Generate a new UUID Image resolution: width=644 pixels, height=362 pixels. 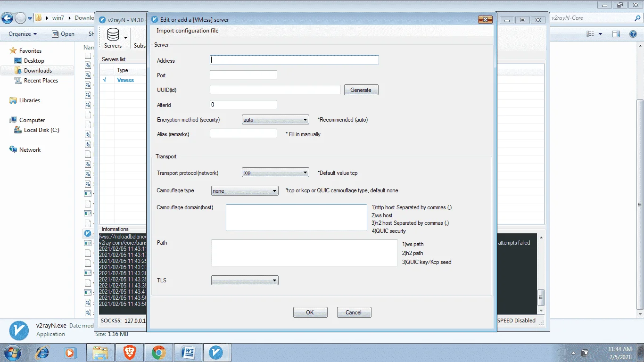pyautogui.click(x=361, y=90)
